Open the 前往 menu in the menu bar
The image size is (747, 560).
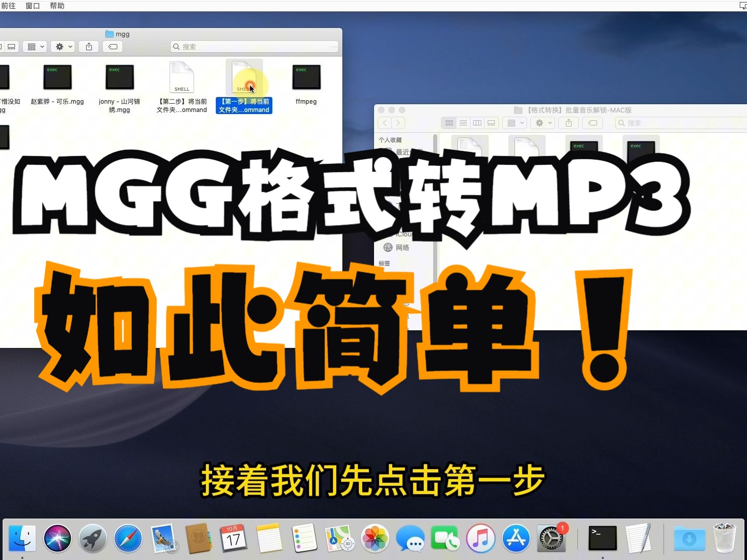[8, 6]
